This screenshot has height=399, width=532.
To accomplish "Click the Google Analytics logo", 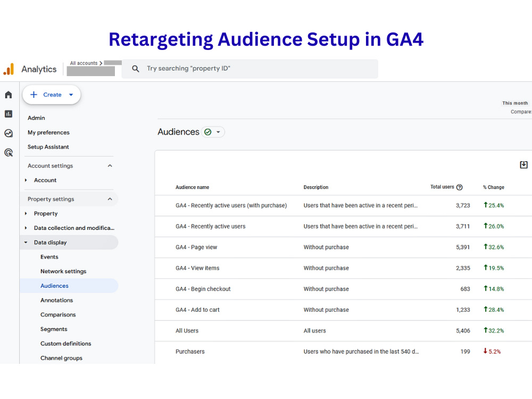I will click(9, 69).
